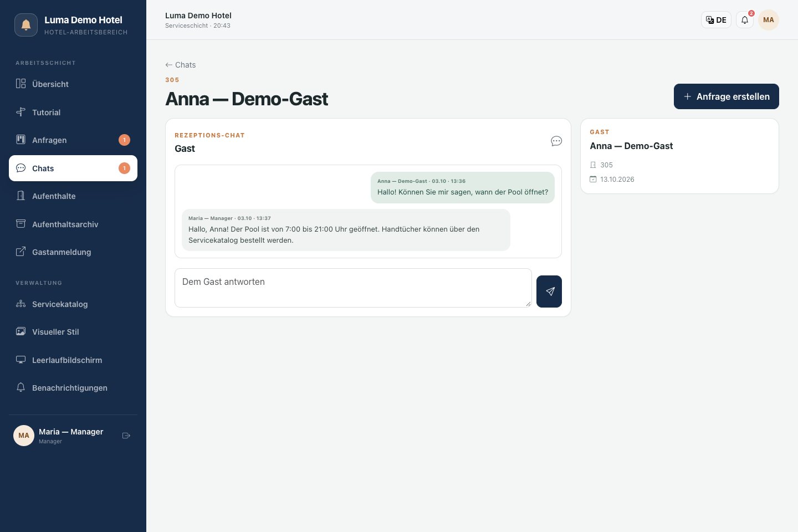Click the Anfrage erstellen button
The image size is (798, 532).
coord(727,96)
